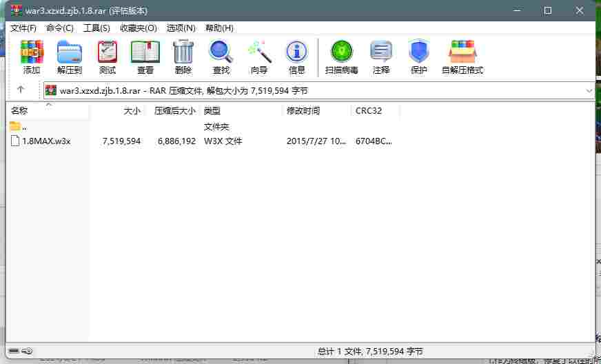Go up one folder level arrow
The width and height of the screenshot is (601, 364).
(21, 90)
